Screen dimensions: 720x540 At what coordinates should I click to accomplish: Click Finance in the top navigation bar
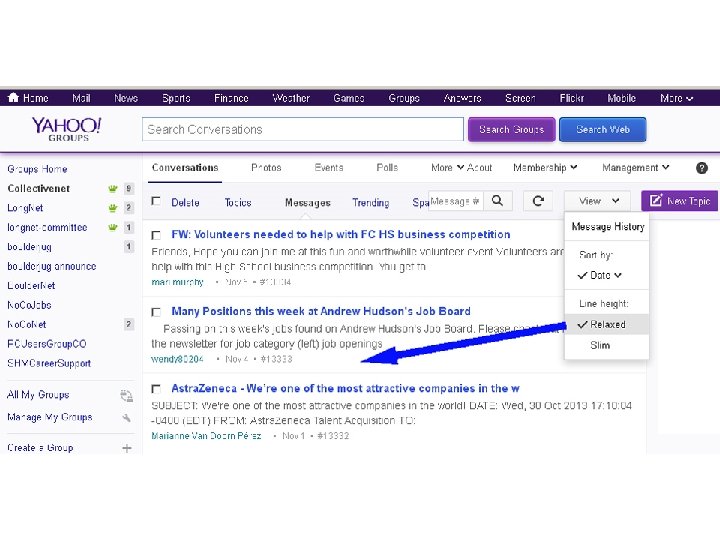click(231, 98)
